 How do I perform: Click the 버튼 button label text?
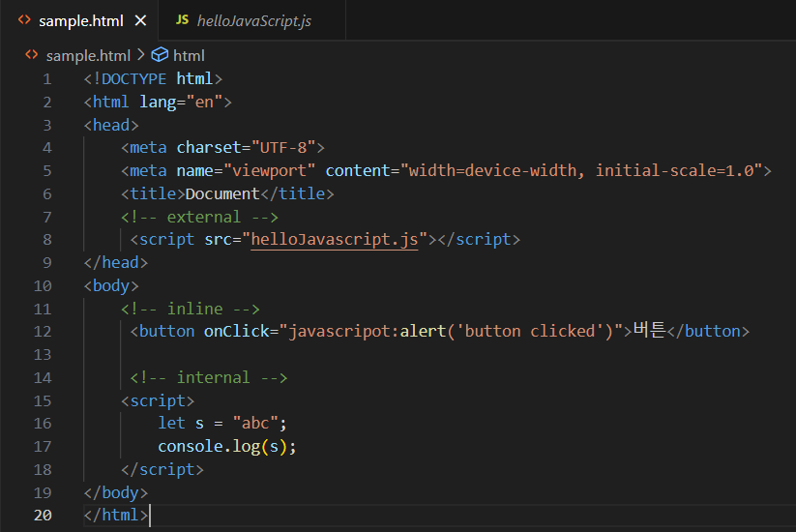[x=649, y=330]
